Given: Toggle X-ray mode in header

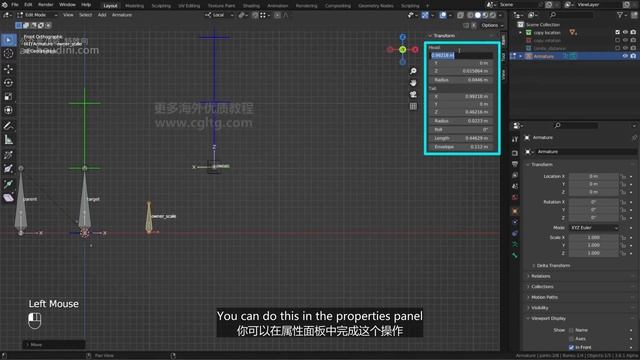Looking at the screenshot, I should click(460, 15).
